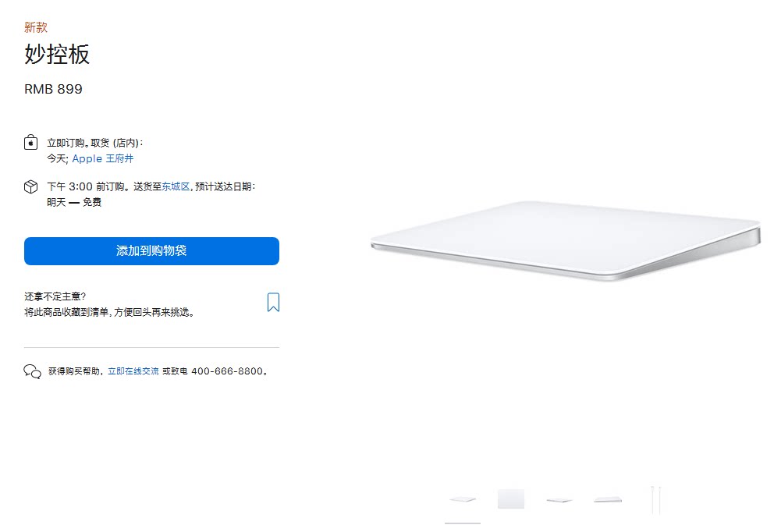Open 立即在线交流 online chat link
Screen dimensions: 774x532
click(133, 371)
